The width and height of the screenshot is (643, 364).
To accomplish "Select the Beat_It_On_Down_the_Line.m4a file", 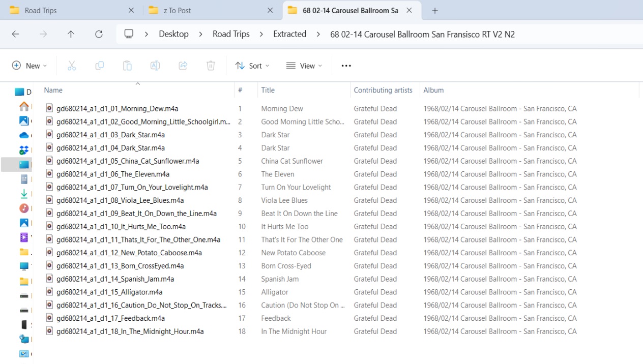I will tap(136, 214).
